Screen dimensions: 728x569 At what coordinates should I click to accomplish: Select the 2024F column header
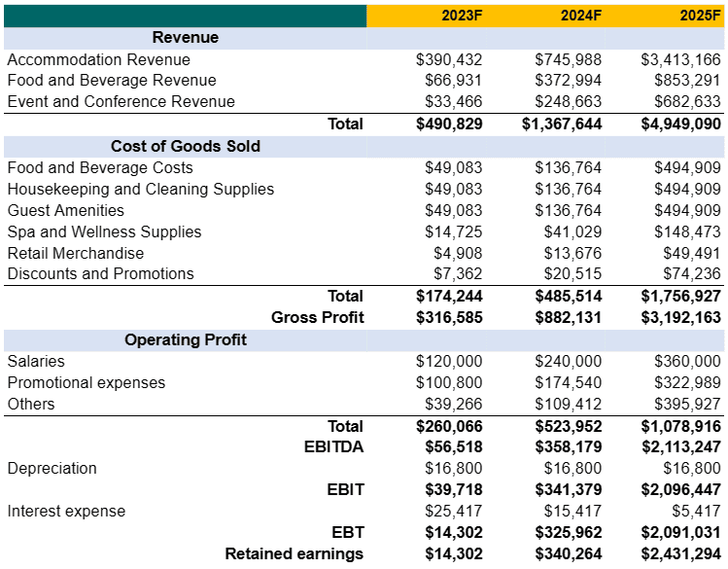[x=581, y=16]
